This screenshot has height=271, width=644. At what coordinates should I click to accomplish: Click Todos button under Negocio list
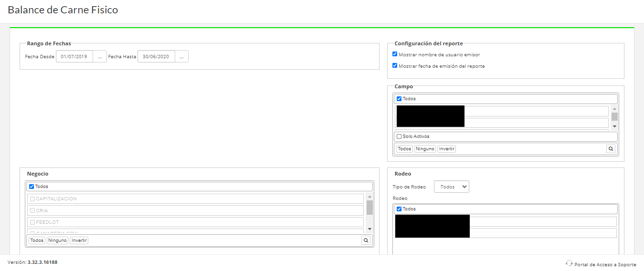[37, 240]
